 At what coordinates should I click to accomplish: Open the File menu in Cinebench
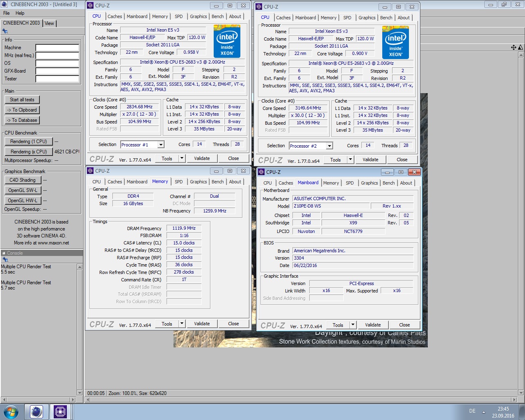[x=7, y=13]
